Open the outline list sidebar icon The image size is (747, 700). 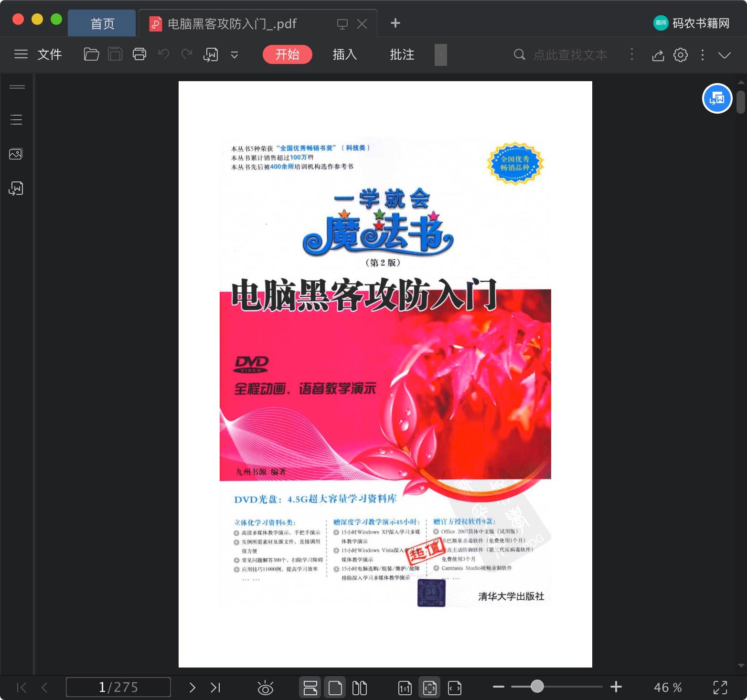tap(16, 119)
